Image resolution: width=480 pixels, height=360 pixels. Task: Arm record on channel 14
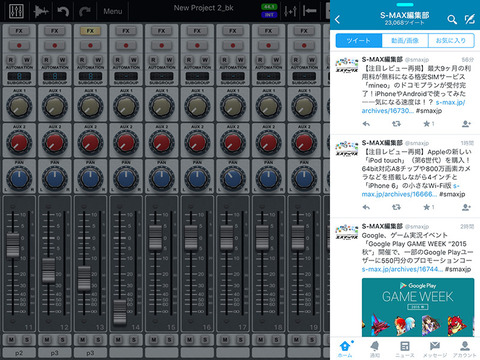[126, 45]
